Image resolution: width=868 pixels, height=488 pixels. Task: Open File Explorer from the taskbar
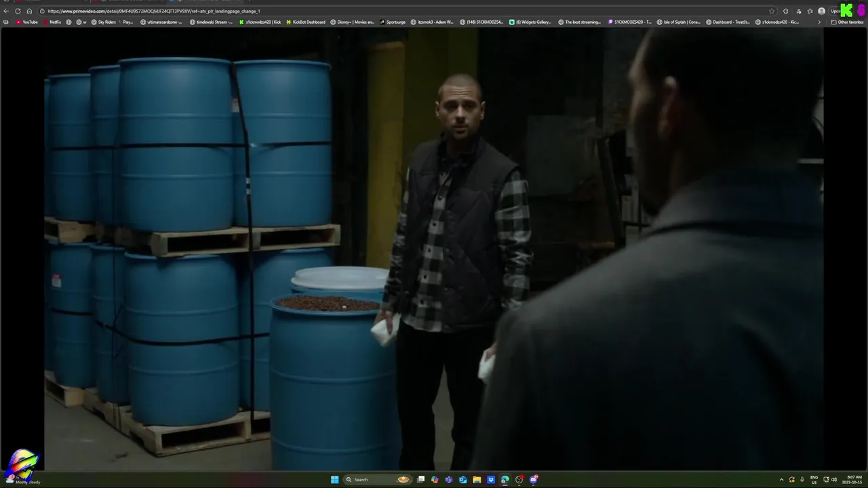(477, 480)
